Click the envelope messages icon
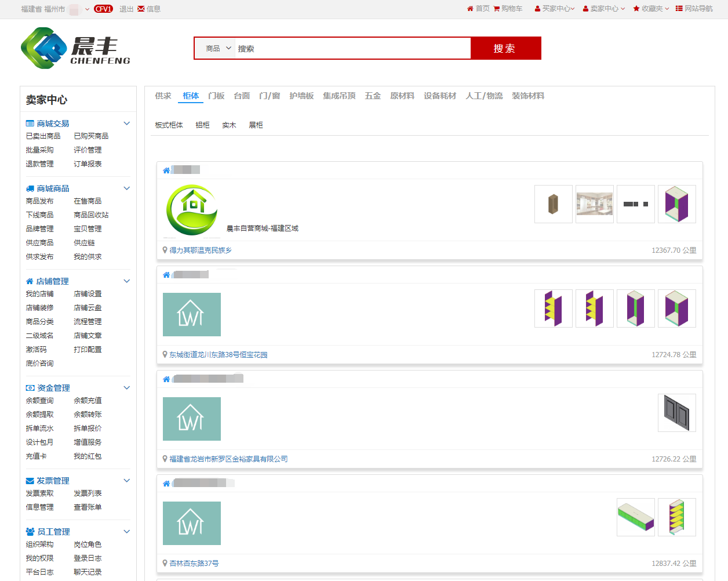 [141, 9]
